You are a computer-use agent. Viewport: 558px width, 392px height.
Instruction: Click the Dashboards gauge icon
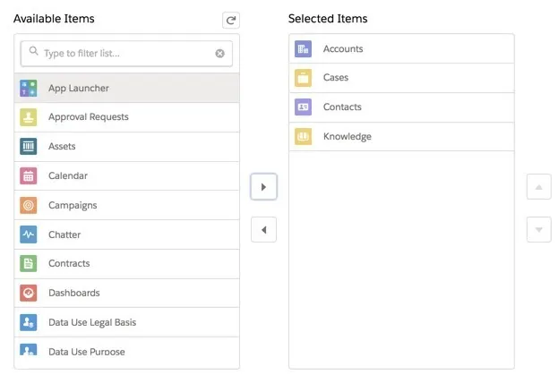29,293
